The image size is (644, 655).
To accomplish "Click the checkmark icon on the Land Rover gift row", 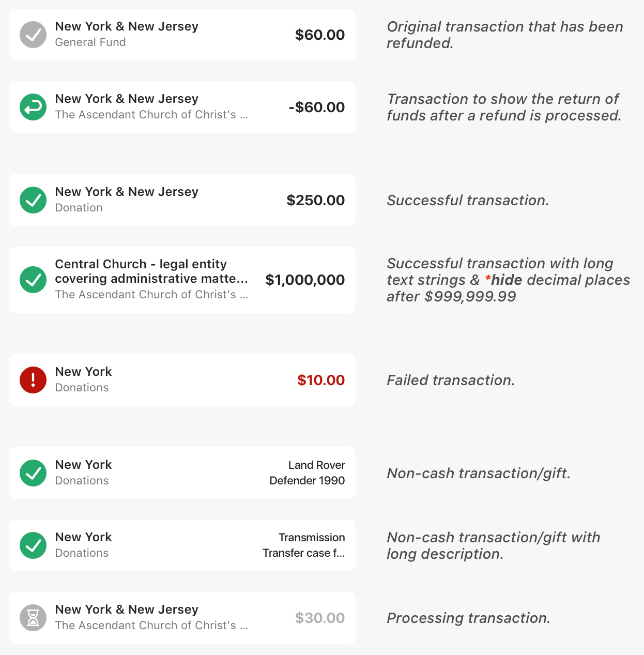I will (33, 473).
